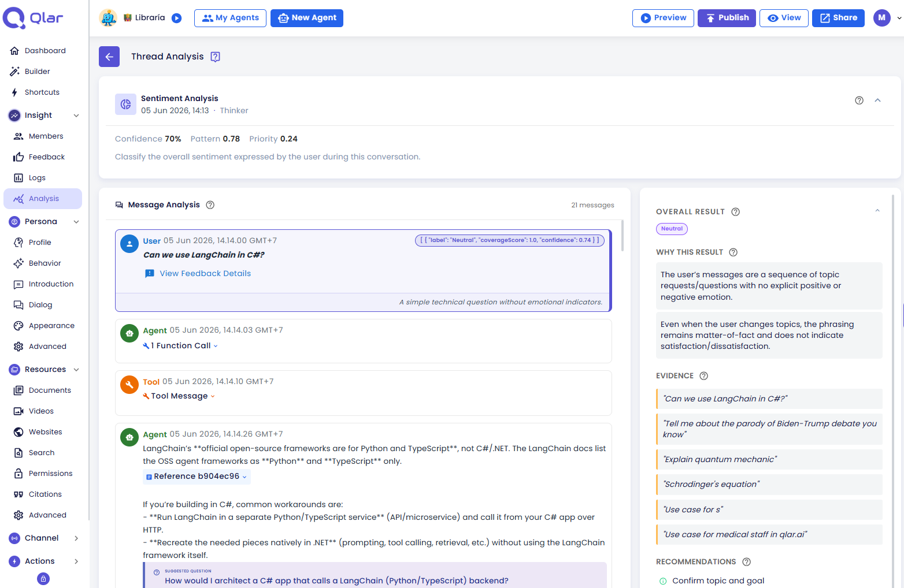Collapse the Insight section
Image resolution: width=904 pixels, height=588 pixels.
click(x=76, y=116)
